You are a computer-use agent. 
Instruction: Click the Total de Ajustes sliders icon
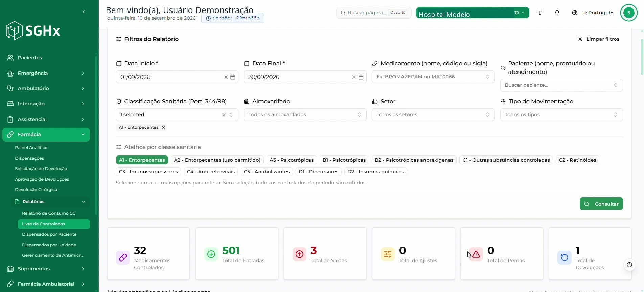388,254
